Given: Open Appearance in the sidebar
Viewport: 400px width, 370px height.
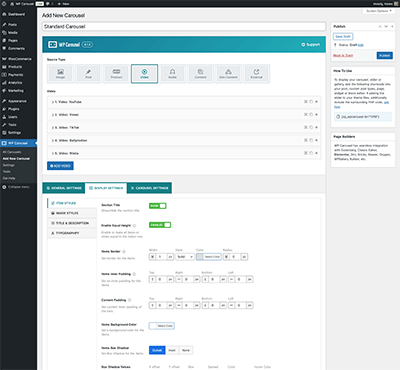Looking at the screenshot, I should [18, 101].
